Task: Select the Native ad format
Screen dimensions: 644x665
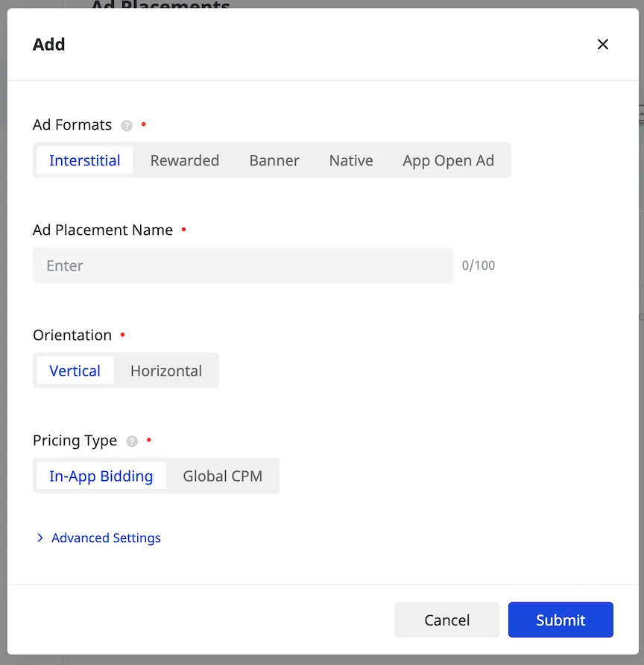Action: (351, 160)
